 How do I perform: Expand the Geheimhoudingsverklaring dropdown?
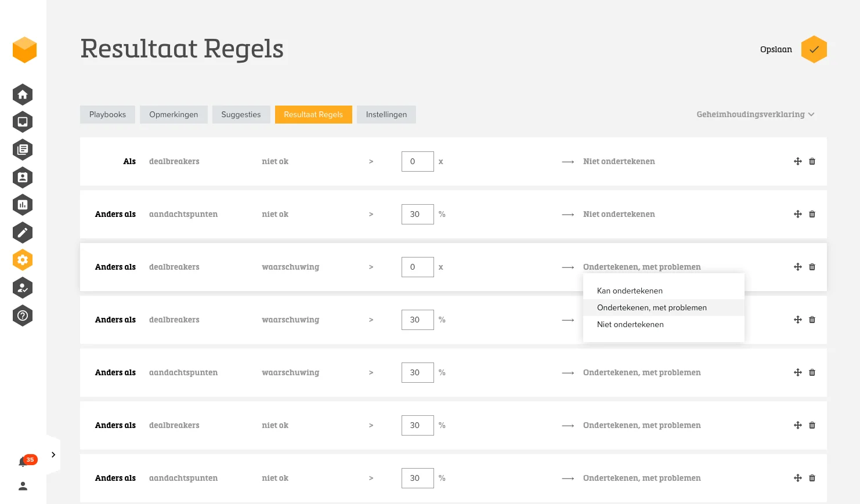755,115
